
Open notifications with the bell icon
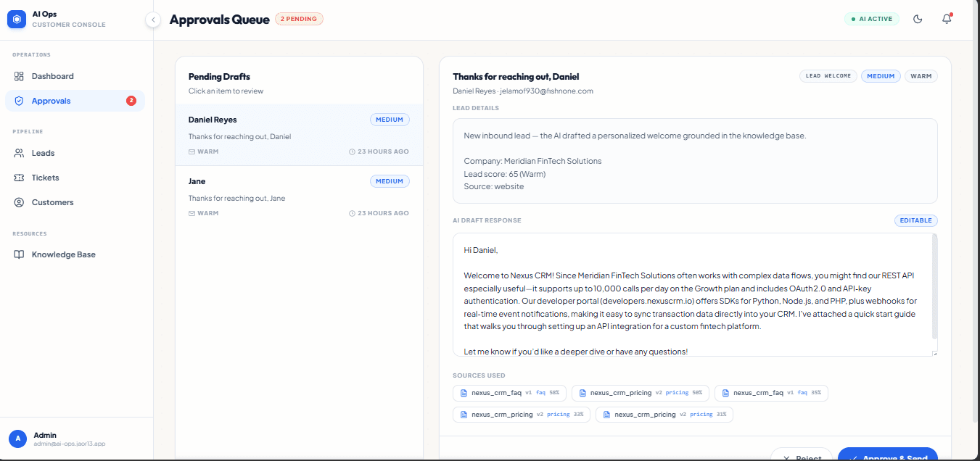947,19
